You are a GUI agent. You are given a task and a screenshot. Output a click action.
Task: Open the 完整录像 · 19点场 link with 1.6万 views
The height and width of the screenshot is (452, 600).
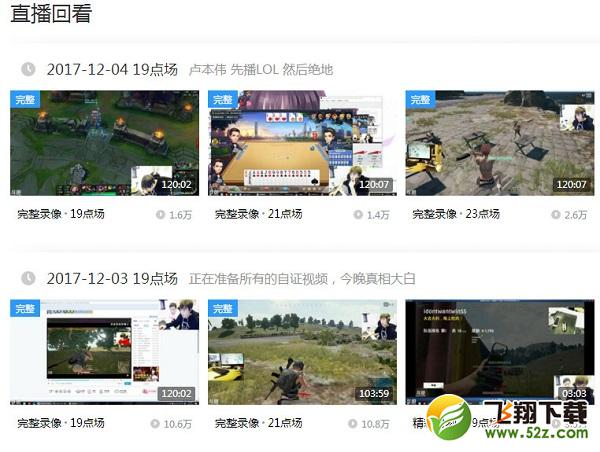coord(61,214)
